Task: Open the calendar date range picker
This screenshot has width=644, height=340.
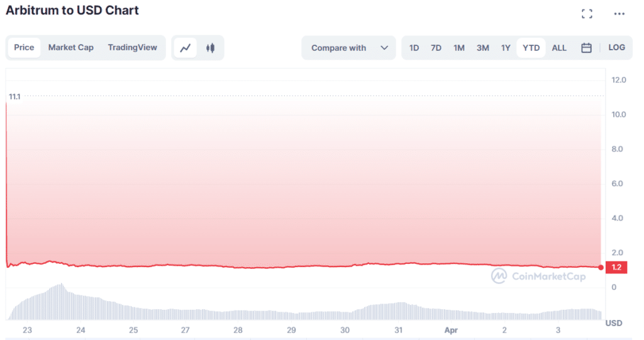Action: coord(587,48)
